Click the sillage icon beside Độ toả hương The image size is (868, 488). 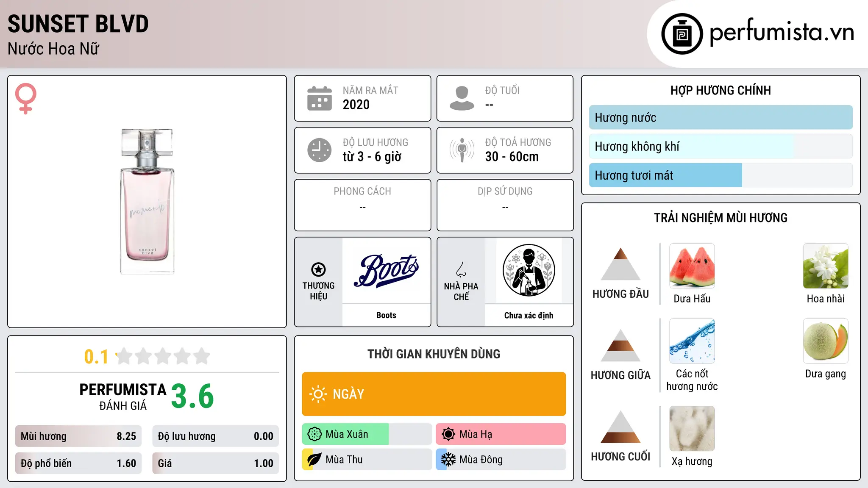tap(462, 150)
